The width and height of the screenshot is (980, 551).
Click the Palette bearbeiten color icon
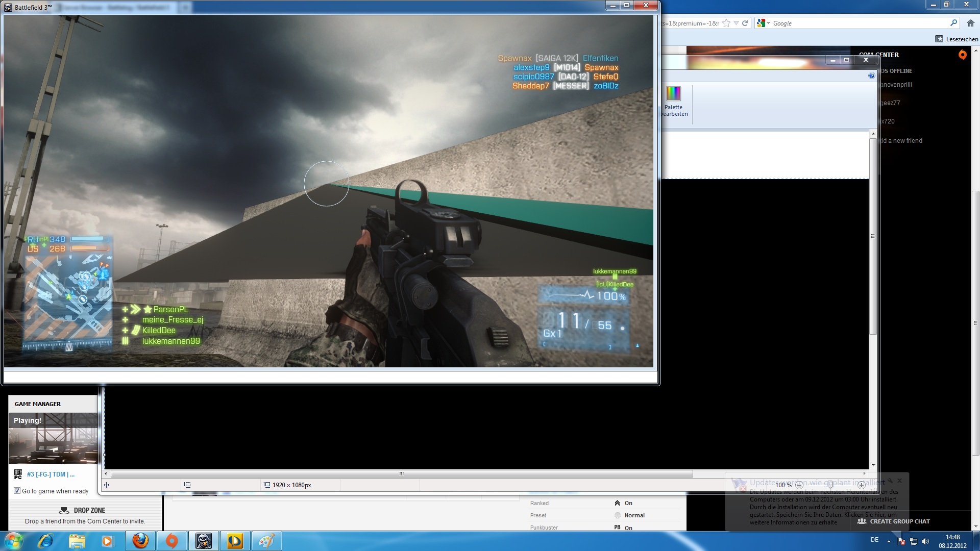click(x=673, y=94)
